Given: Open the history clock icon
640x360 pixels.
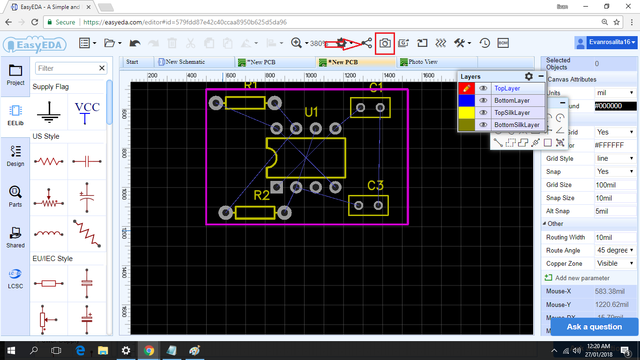Looking at the screenshot, I should 484,43.
